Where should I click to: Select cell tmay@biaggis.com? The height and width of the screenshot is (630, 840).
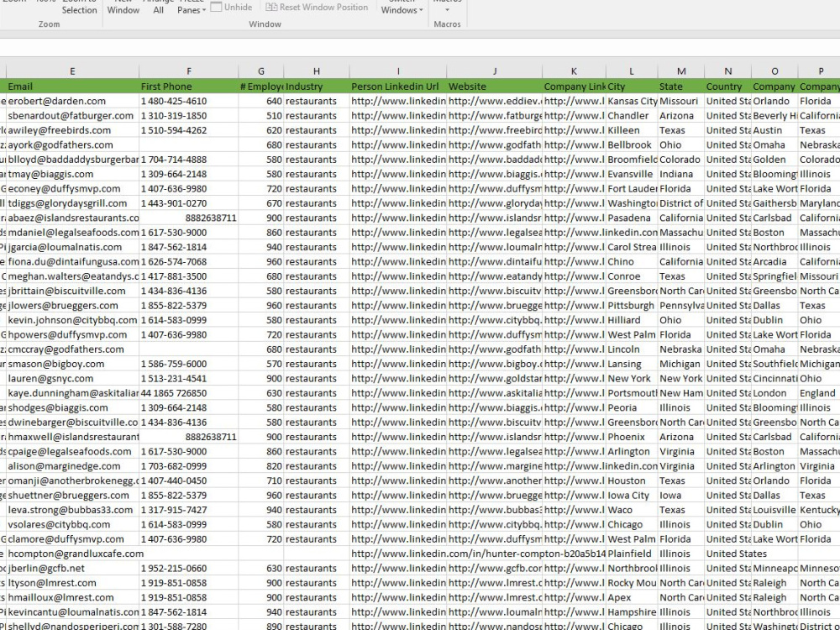pyautogui.click(x=72, y=174)
